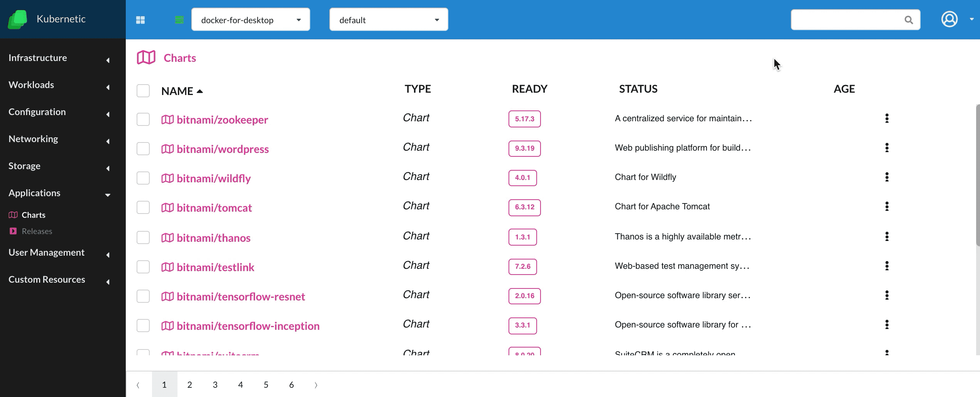Open the dashboard grid icon in the top bar
980x397 pixels.
tap(140, 20)
